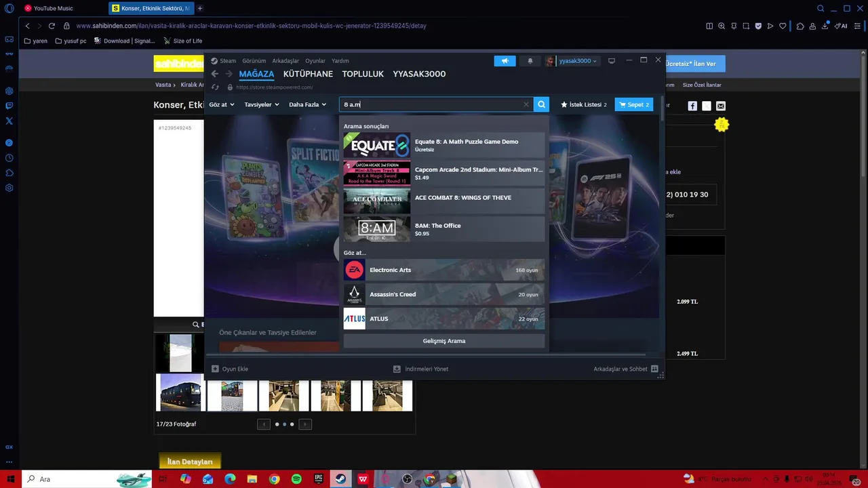Click Oyun Ekle in Steam footer
868x488 pixels.
coord(230,369)
